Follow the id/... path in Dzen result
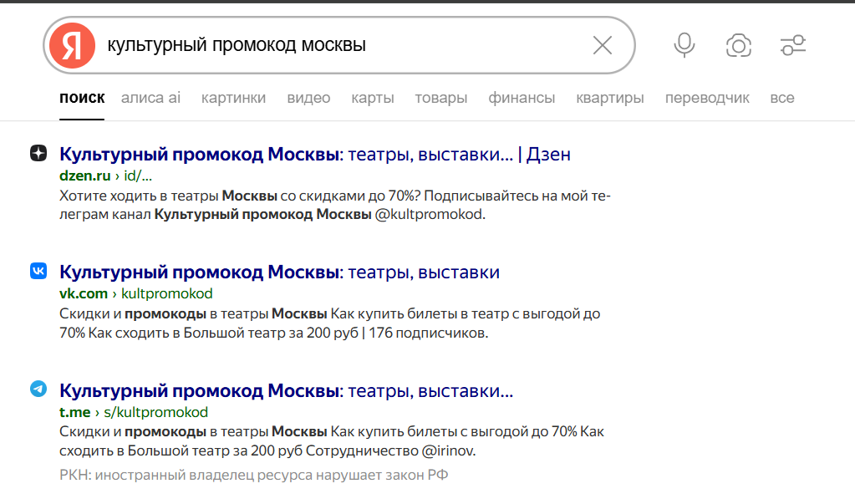 [138, 176]
